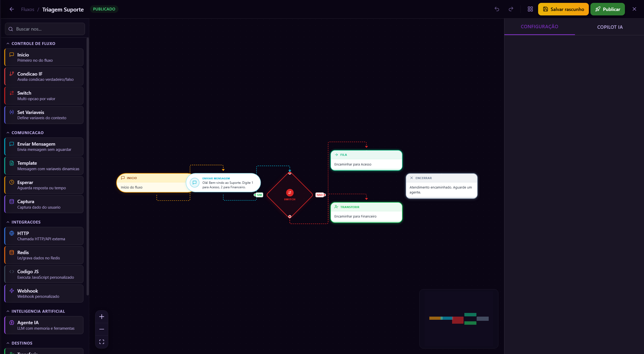Viewport: 644px width, 354px height.
Task: Select the FILA node Encaminhar para Acesso
Action: point(366,160)
